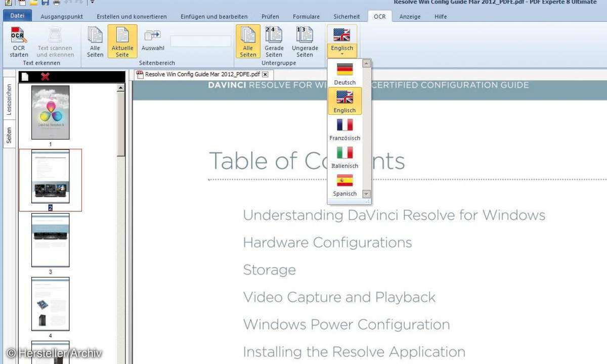Click the language list scroll up arrow
Image resolution: width=607 pixels, height=364 pixels.
click(x=367, y=64)
